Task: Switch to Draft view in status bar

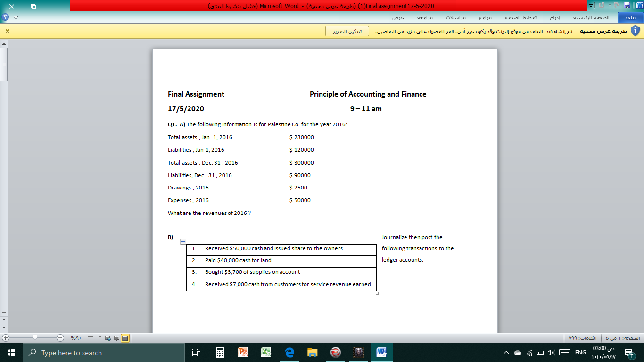Action: coord(90,338)
